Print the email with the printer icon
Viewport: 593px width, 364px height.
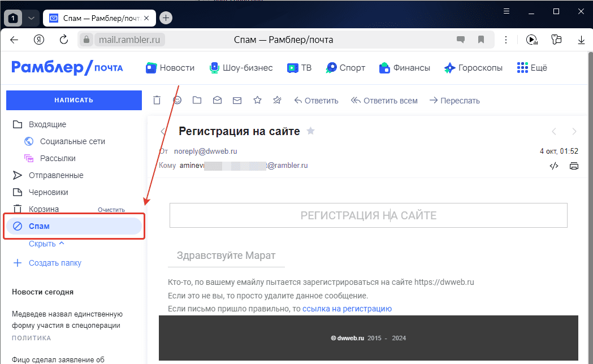coord(574,166)
